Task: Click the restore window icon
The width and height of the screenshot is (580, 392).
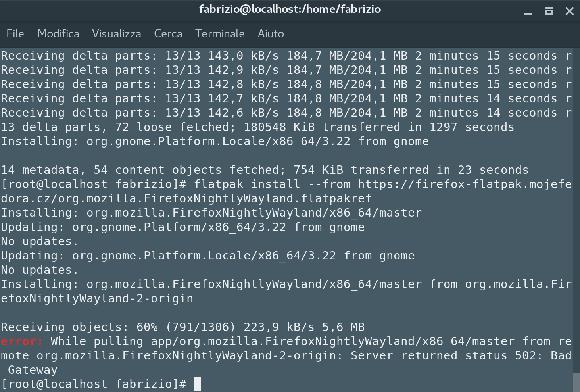Action: coord(549,11)
